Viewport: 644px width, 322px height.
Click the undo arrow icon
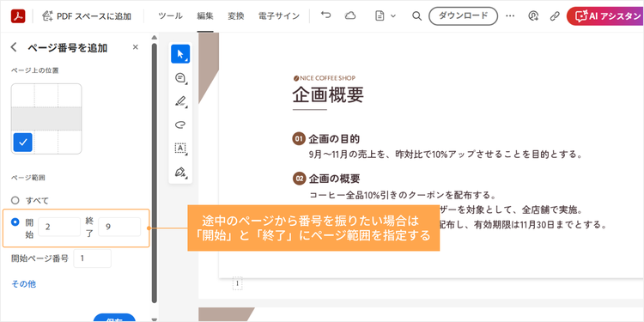(325, 15)
